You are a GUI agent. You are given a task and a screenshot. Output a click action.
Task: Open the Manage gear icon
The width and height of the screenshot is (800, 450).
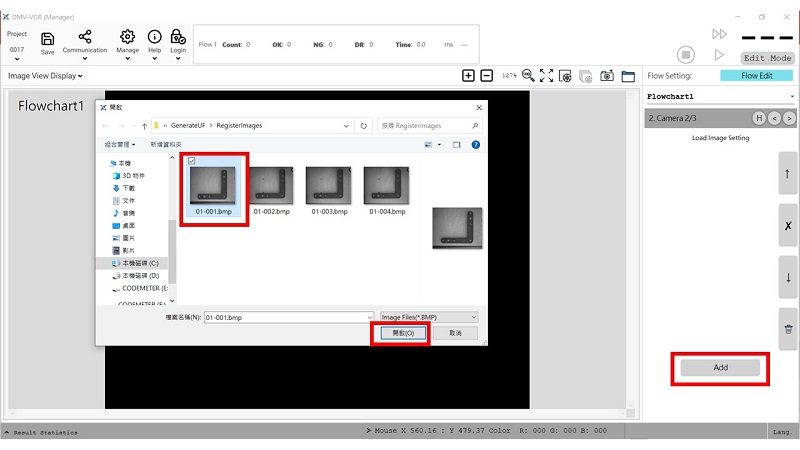pos(128,37)
